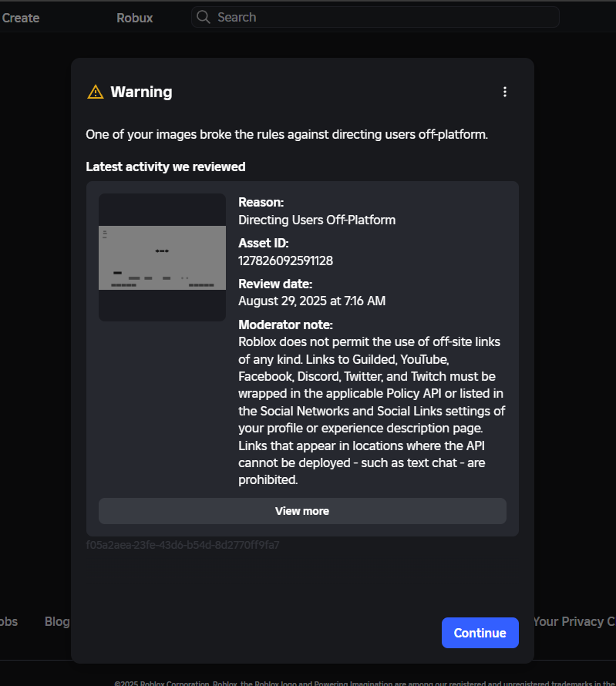Screen dimensions: 616x686
Task: Click the rule violation summary sentence
Action: pos(287,134)
